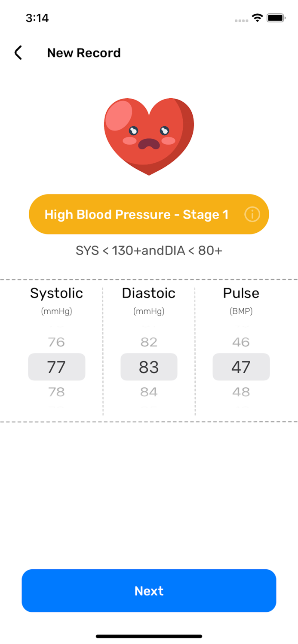Tap the battery icon in status bar

click(276, 18)
